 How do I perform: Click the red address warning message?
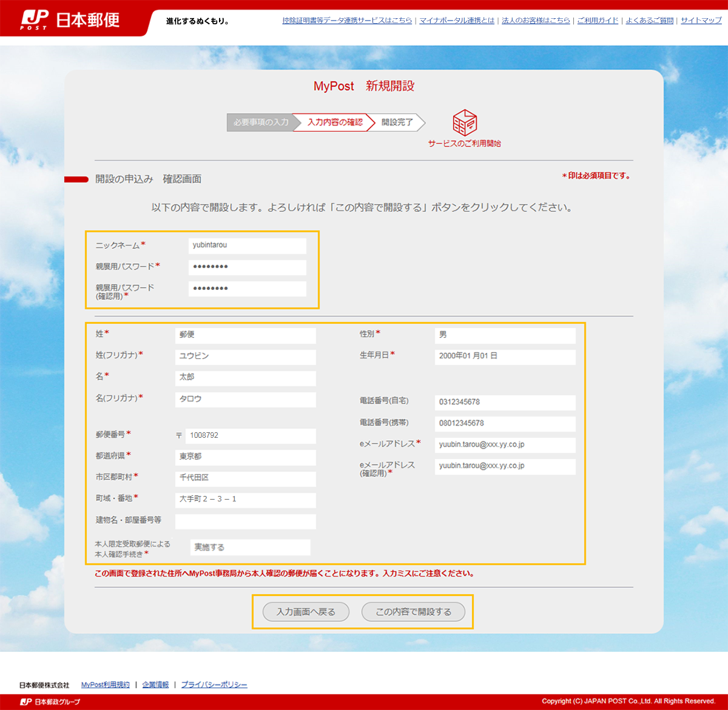click(x=285, y=574)
